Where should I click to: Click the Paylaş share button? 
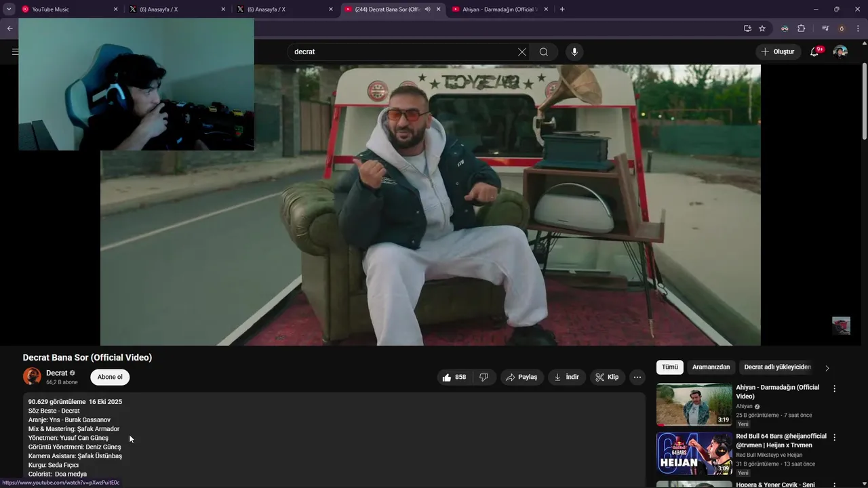point(521,377)
